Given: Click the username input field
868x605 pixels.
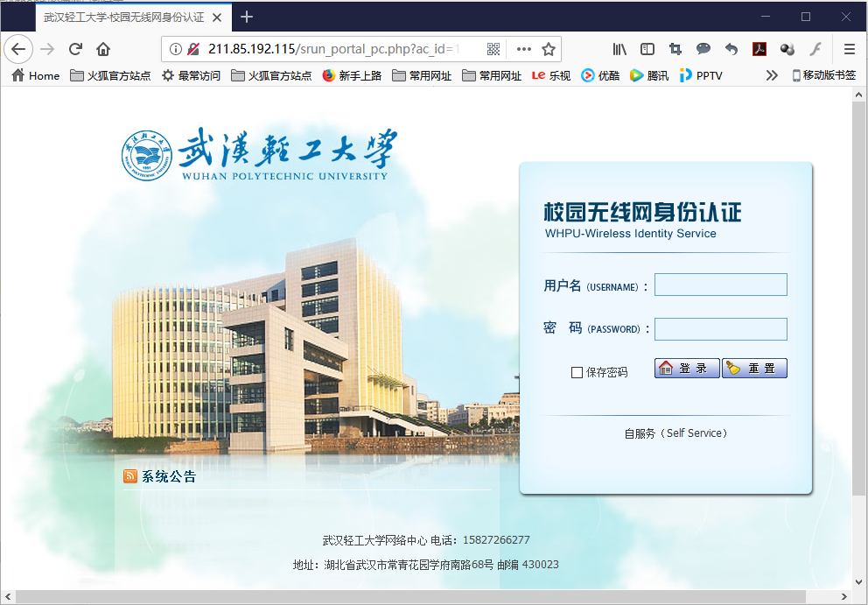Looking at the screenshot, I should point(720,285).
